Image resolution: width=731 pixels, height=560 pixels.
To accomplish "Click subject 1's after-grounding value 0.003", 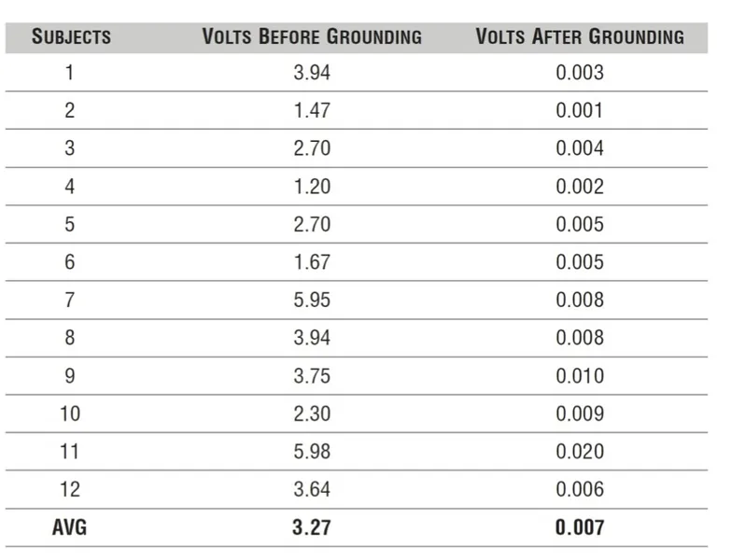I will [x=580, y=73].
